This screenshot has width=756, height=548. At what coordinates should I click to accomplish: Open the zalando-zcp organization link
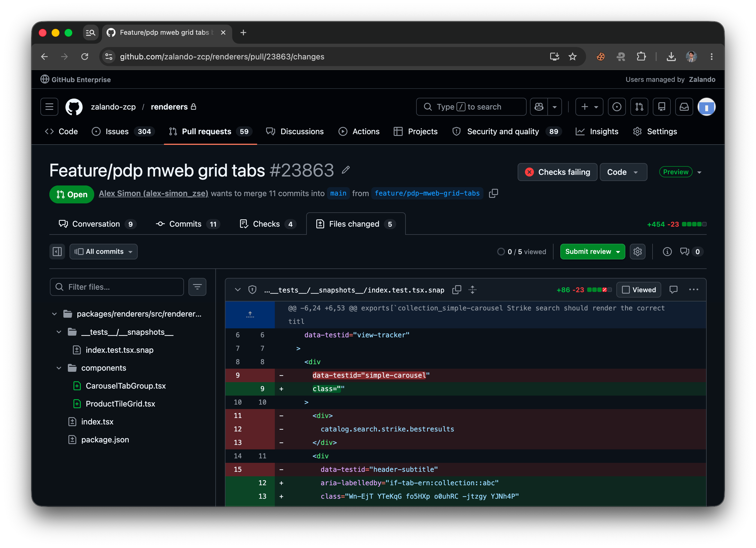click(113, 107)
